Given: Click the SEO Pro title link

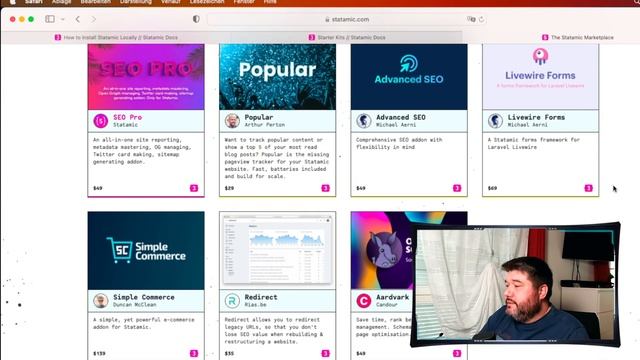Looking at the screenshot, I should coord(127,117).
